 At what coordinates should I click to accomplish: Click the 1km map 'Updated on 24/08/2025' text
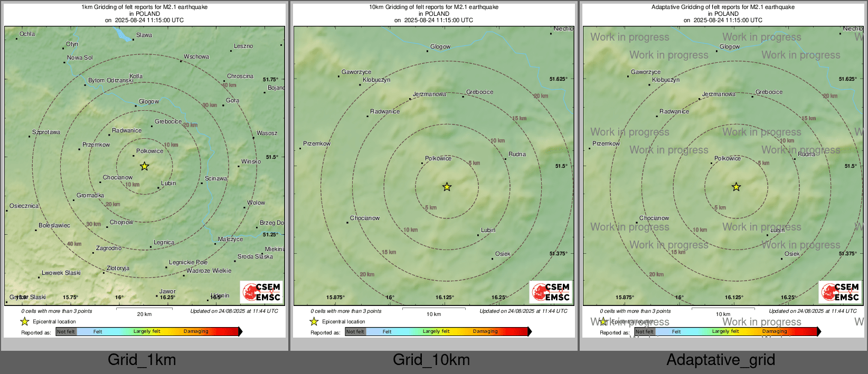(234, 311)
